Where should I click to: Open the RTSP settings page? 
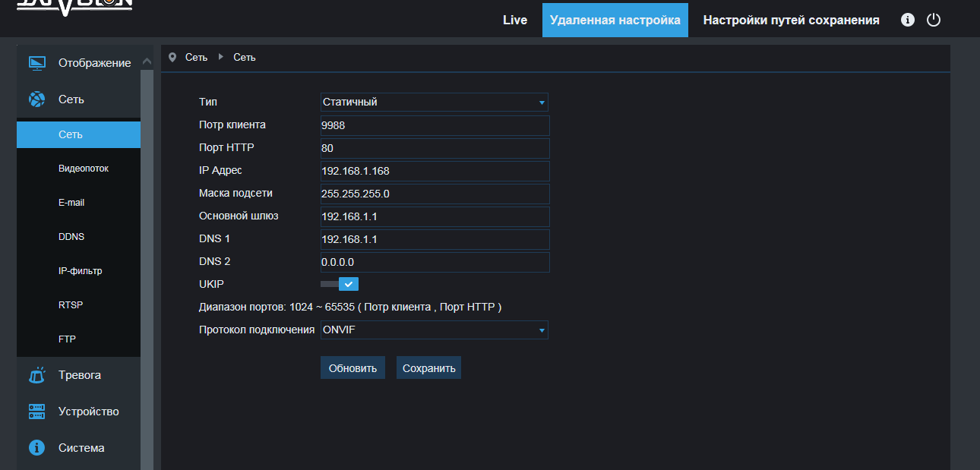tap(71, 305)
